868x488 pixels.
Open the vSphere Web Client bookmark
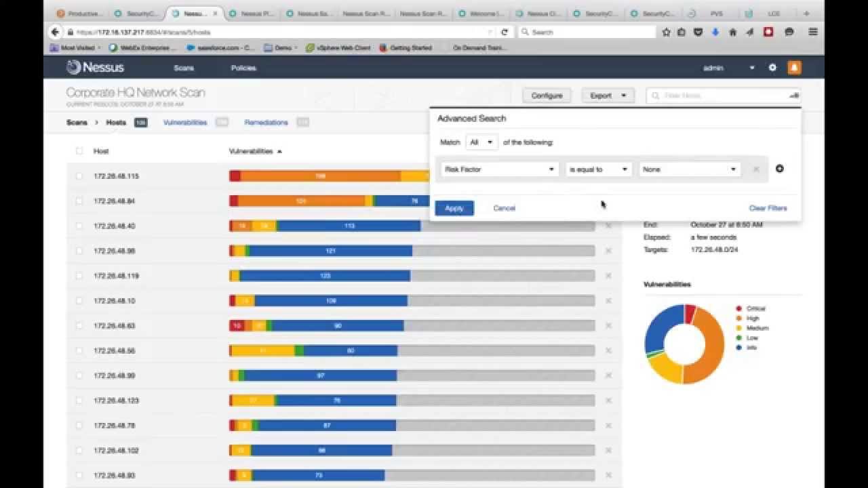[338, 48]
